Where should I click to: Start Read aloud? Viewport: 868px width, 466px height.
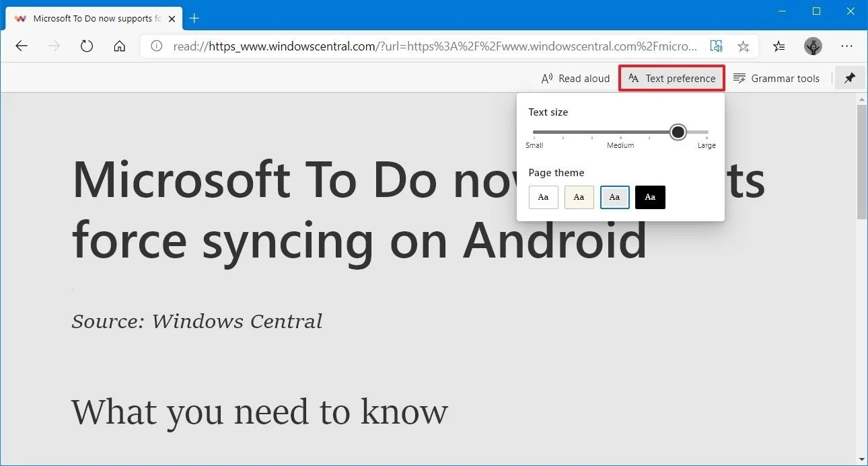click(x=575, y=78)
